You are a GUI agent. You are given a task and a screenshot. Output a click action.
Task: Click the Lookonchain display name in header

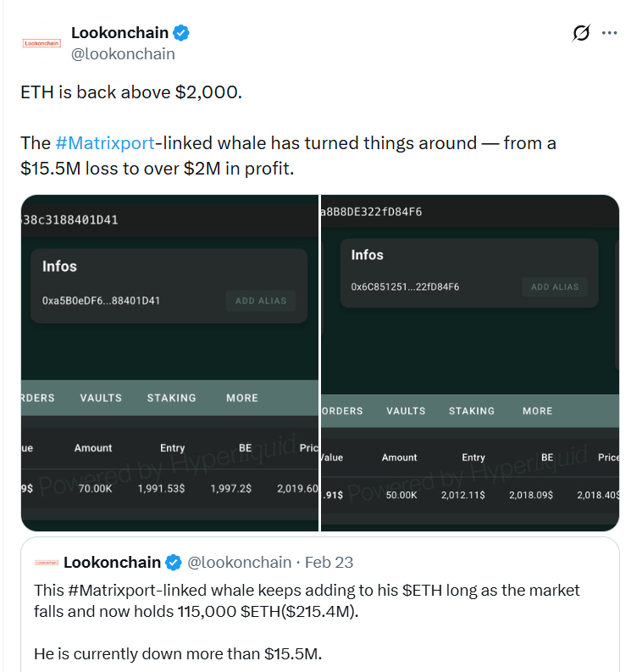pos(119,33)
